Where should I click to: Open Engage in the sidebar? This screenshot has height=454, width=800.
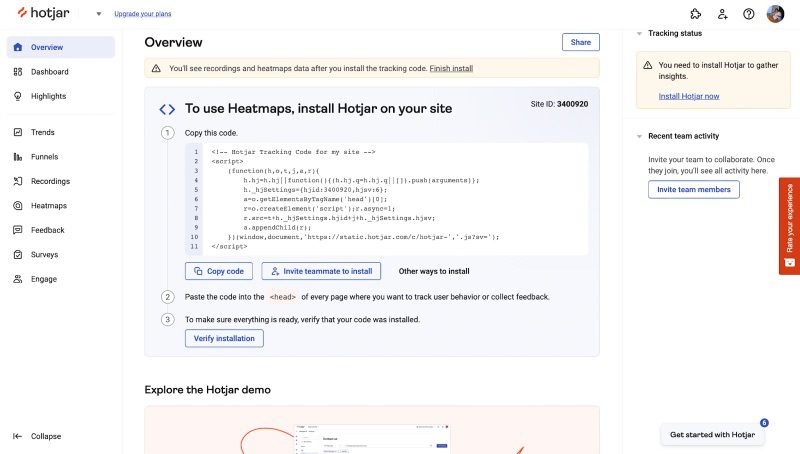pyautogui.click(x=61, y=279)
